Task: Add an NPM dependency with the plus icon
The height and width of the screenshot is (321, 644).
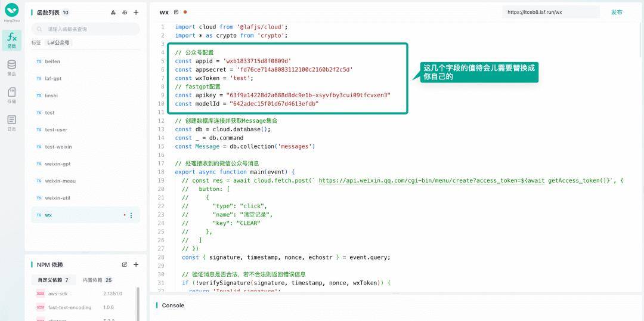Action: pyautogui.click(x=136, y=265)
